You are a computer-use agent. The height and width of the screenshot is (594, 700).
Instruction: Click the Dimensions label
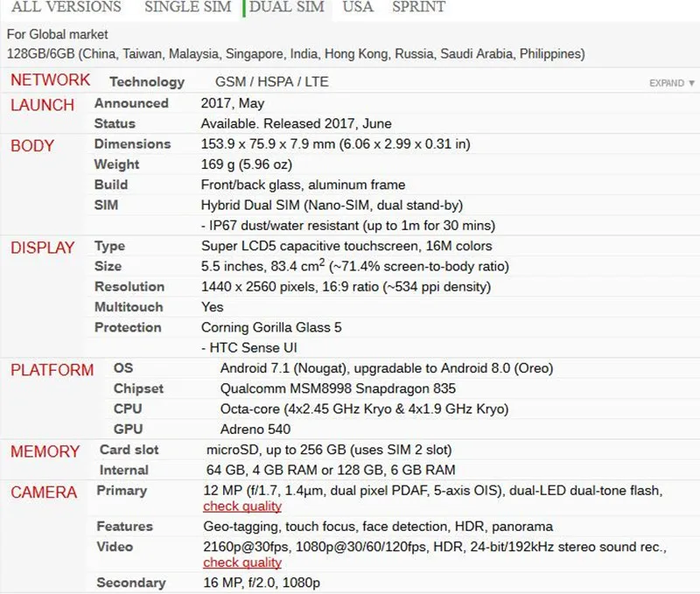[x=133, y=144]
